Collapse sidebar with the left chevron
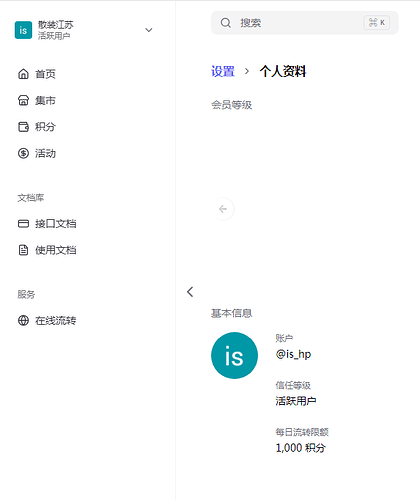 [190, 292]
